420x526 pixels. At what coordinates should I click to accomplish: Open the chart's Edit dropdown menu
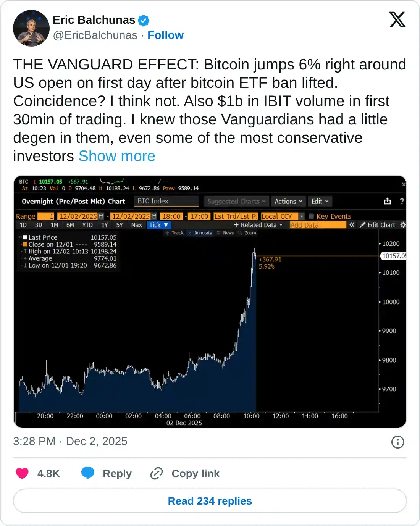point(320,201)
